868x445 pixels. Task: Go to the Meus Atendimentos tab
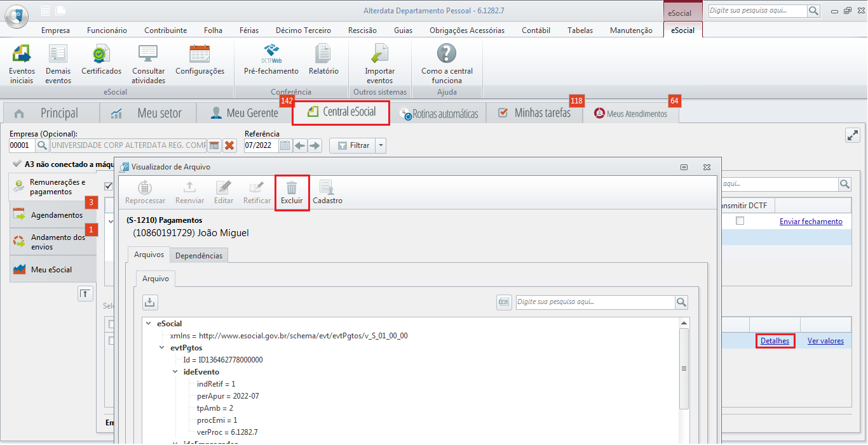coord(631,114)
